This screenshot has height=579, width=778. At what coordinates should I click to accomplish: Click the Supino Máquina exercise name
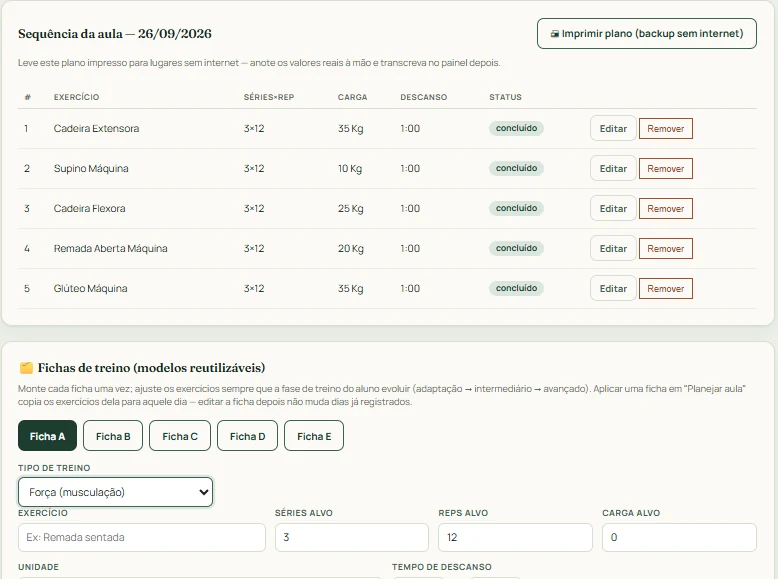coord(91,169)
